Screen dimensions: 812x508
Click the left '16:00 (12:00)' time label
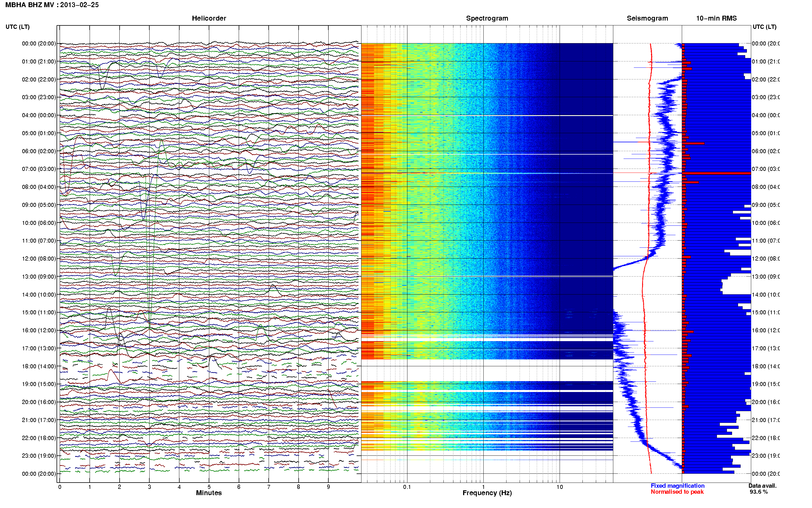pyautogui.click(x=39, y=330)
